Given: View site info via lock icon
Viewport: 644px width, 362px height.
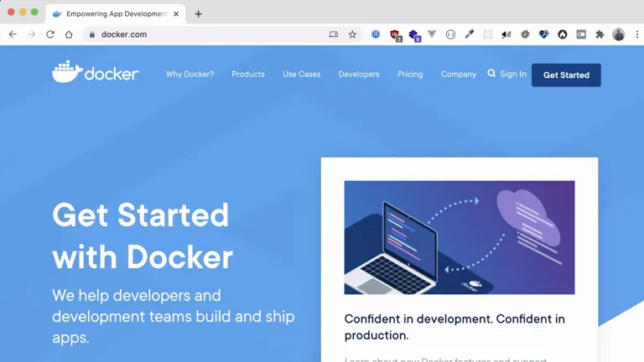Looking at the screenshot, I should [92, 34].
